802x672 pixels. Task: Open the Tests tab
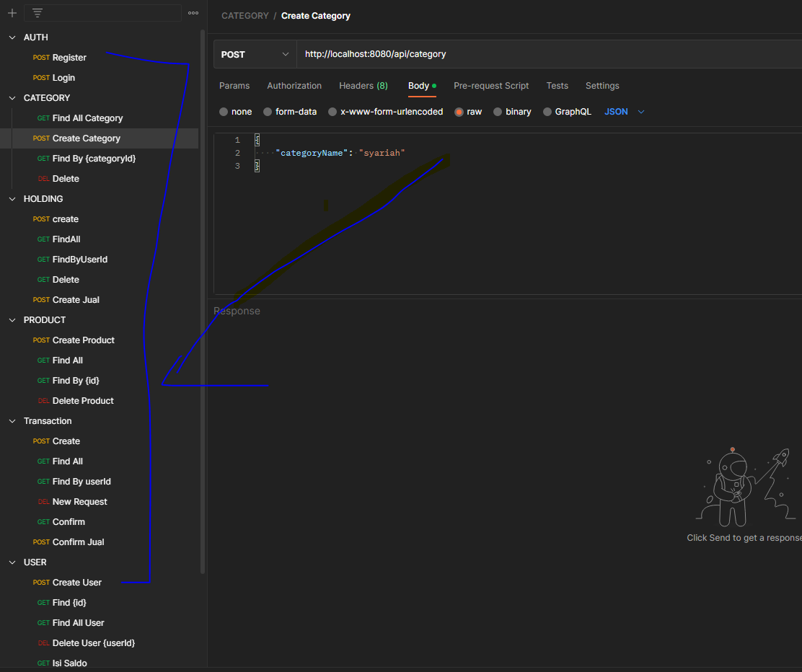coord(557,86)
